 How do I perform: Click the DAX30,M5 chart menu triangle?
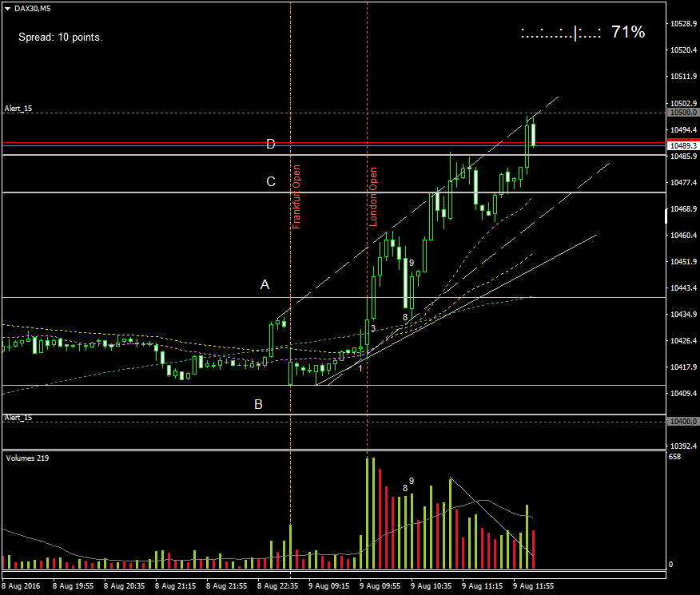7,8
